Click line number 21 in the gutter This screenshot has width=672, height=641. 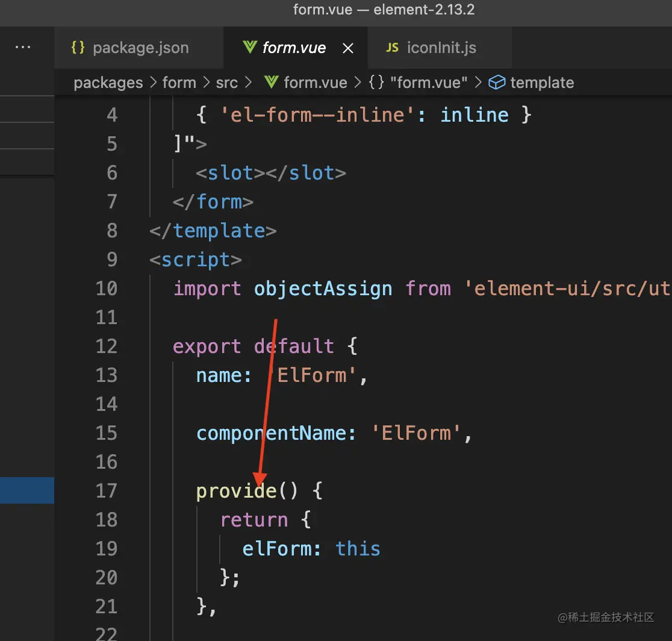[x=107, y=606]
